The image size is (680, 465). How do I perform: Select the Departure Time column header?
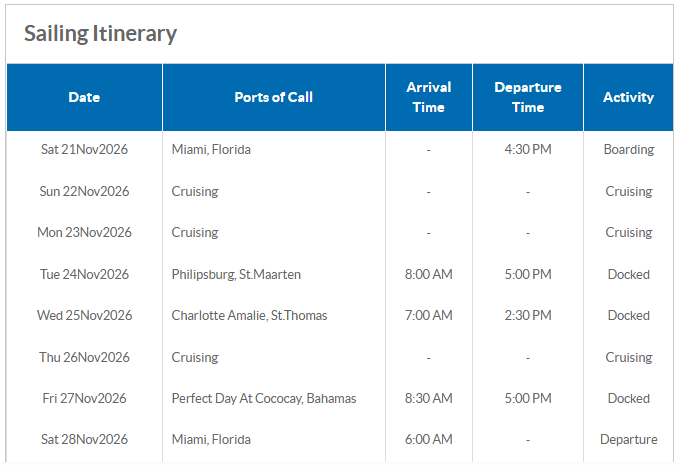pos(528,97)
